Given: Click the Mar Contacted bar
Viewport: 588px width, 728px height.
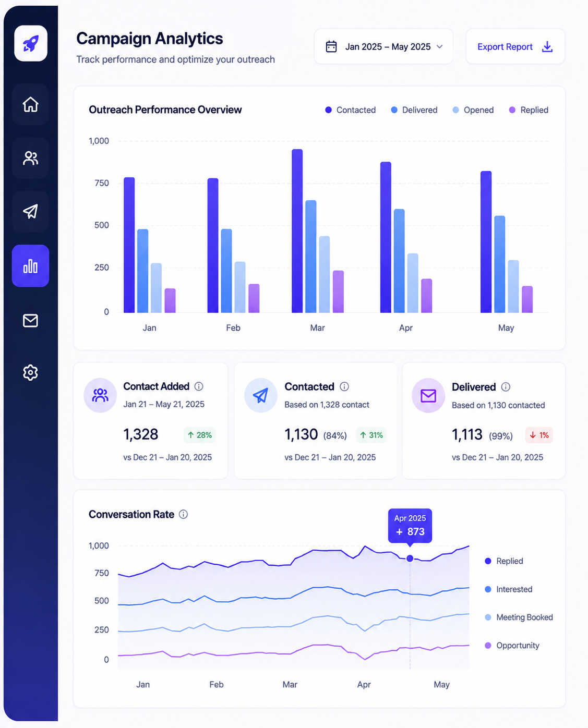Looking at the screenshot, I should coord(297,231).
